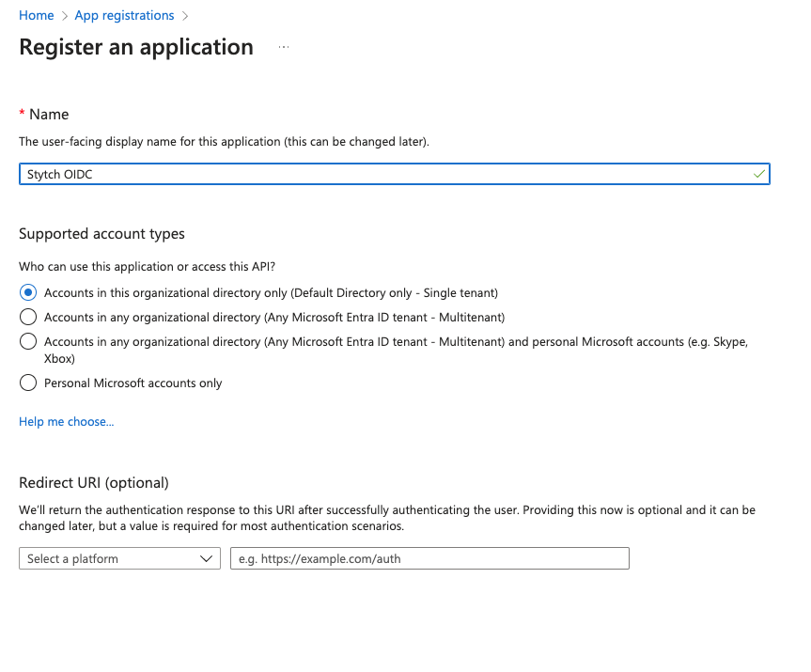Choose the Multitenant-only organizational directory radio

(28, 317)
